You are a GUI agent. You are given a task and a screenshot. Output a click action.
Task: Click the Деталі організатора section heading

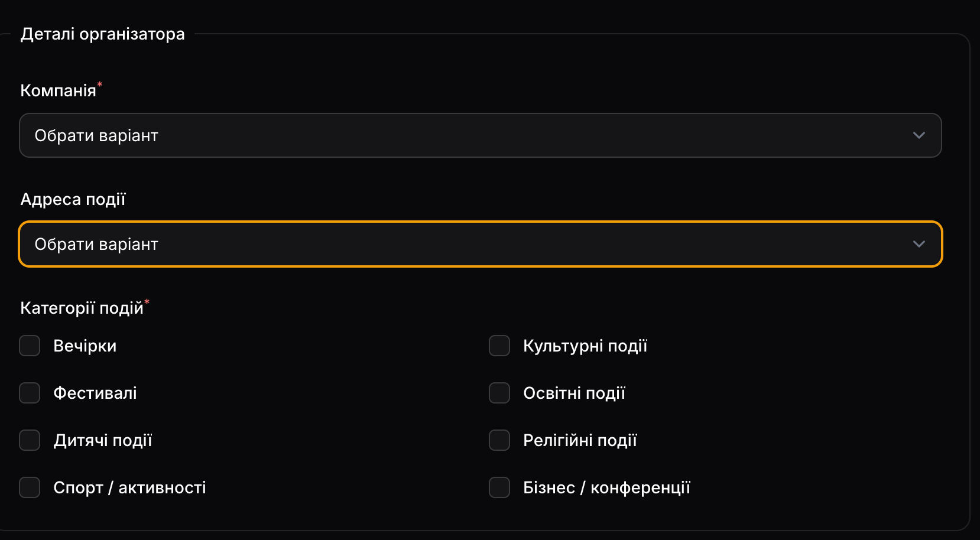102,34
